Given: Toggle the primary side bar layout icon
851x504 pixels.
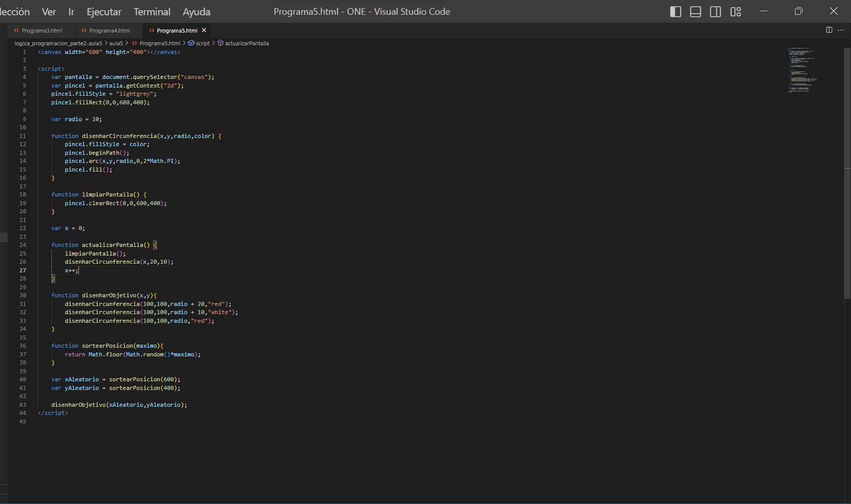Looking at the screenshot, I should click(x=675, y=12).
